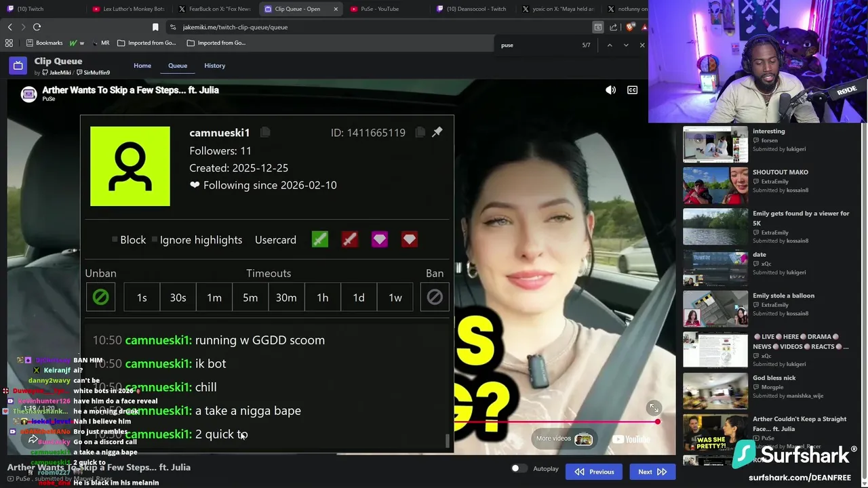Viewport: 868px width, 488px height.
Task: Click the Arther Couldn't Keep a Straight Face clip title
Action: tap(800, 424)
